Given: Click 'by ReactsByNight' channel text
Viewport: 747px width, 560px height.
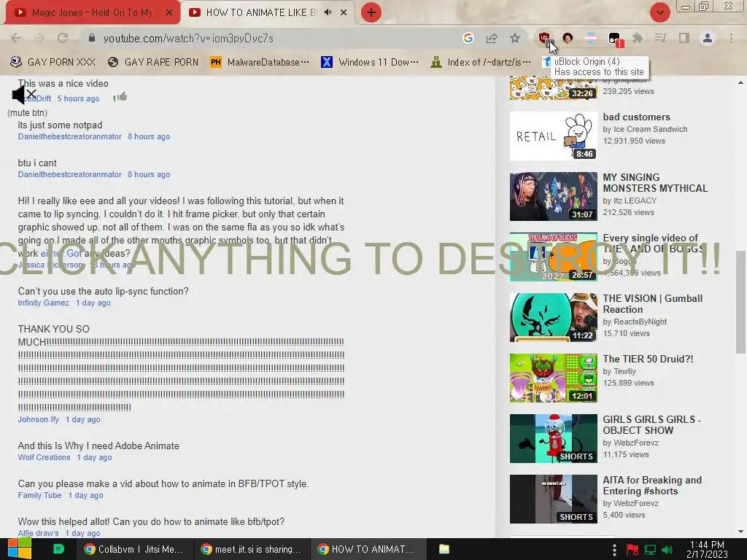Looking at the screenshot, I should 635,322.
